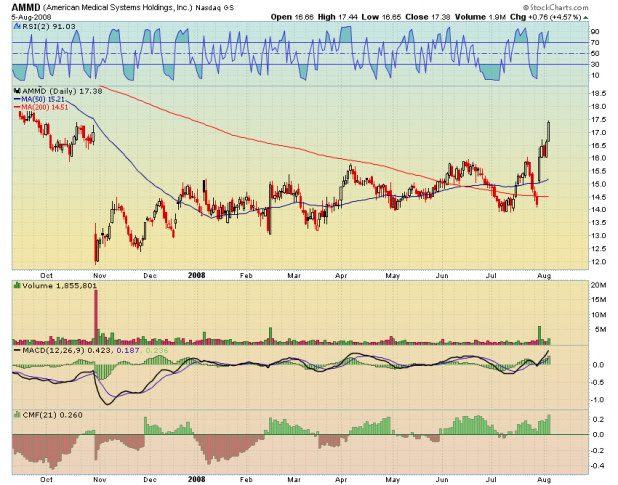Image resolution: width=618 pixels, height=485 pixels.
Task: Click the green Volume panel icon
Action: tap(17, 285)
